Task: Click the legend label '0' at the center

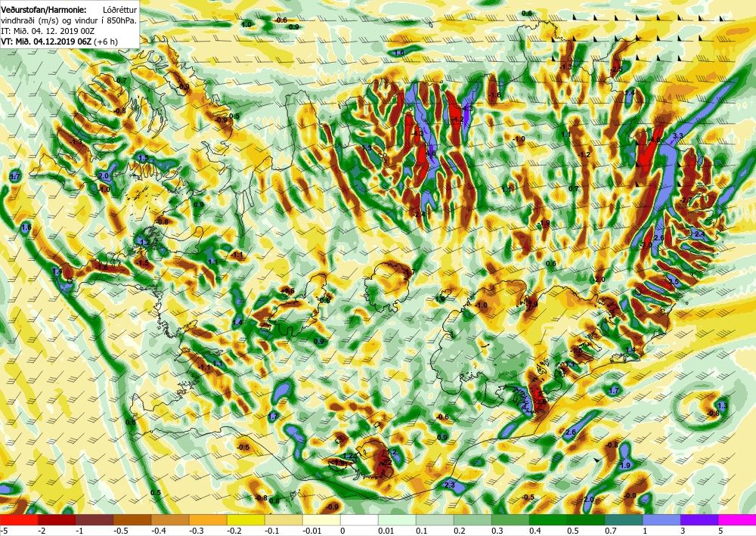Action: (x=342, y=531)
